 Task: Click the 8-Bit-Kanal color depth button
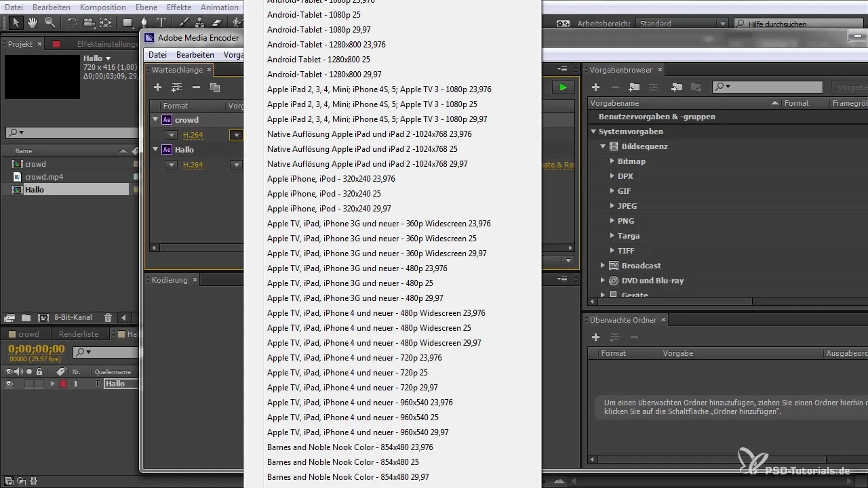click(x=73, y=317)
